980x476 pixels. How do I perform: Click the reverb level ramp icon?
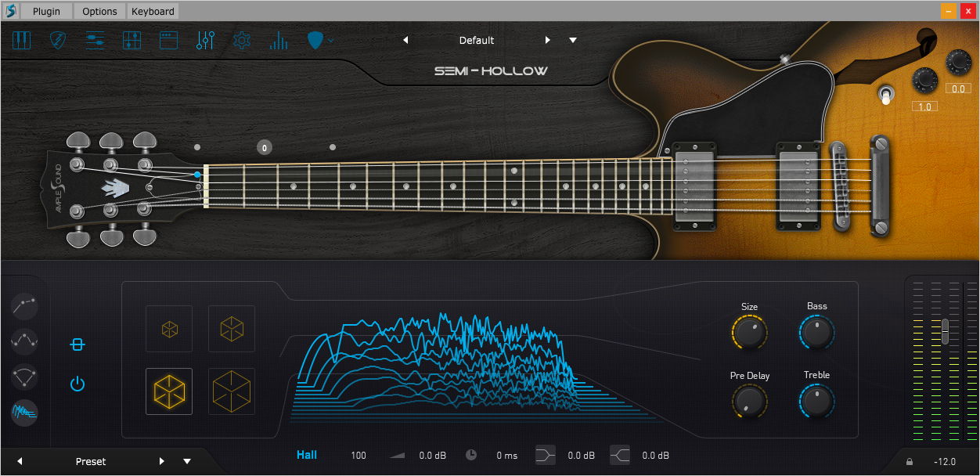click(398, 455)
